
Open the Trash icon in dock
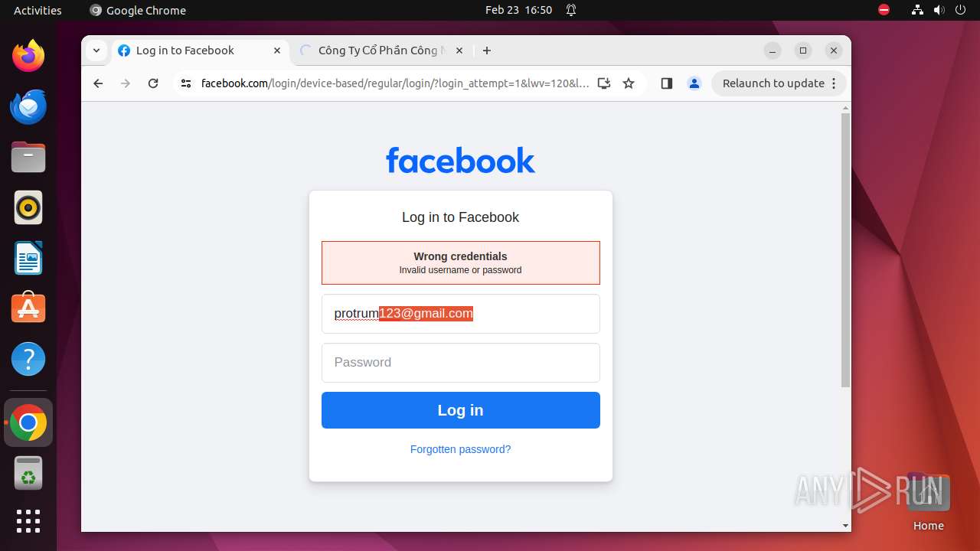(x=28, y=473)
